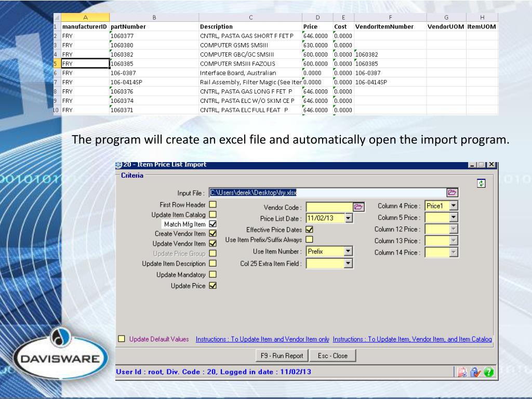Image resolution: width=532 pixels, height=399 pixels.
Task: Enable the First Row Header checkbox
Action: (x=212, y=205)
